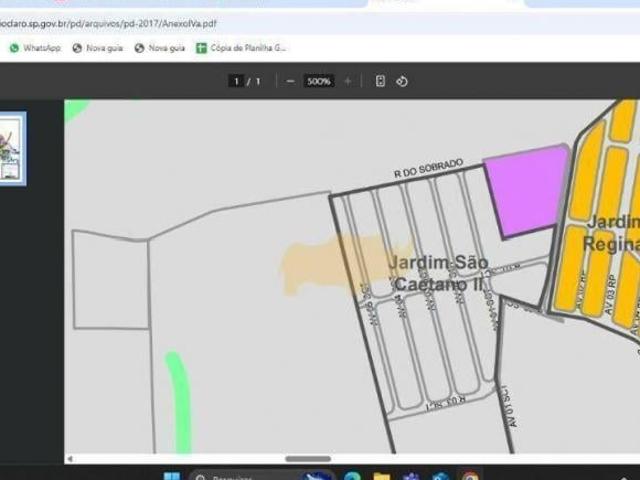Click the horizontal scrollbar thumb

point(308,459)
